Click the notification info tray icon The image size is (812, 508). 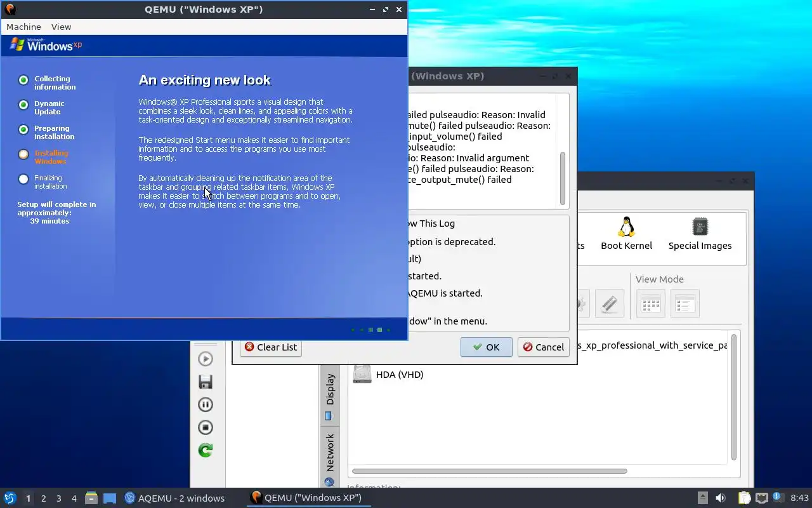point(777,497)
